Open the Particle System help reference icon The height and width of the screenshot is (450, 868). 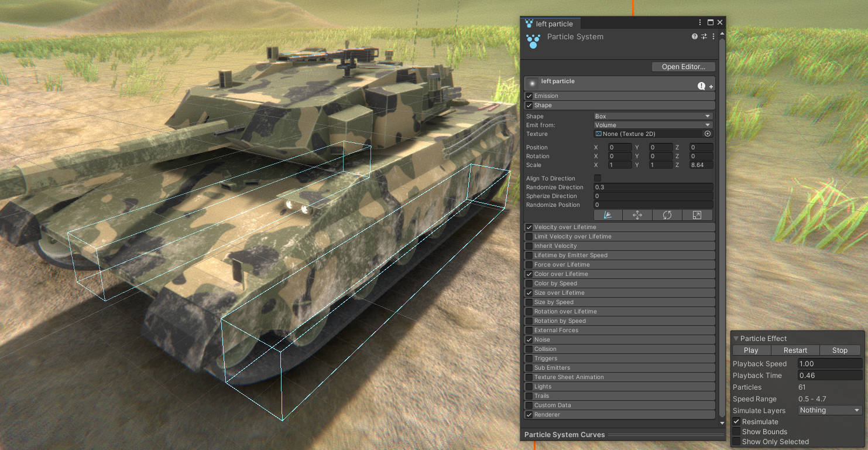(695, 36)
